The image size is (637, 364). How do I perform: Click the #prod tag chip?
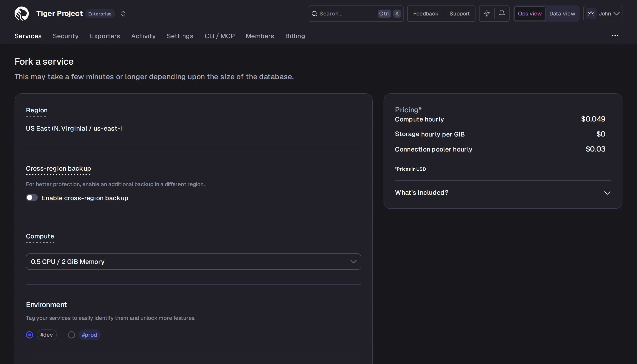tap(89, 335)
